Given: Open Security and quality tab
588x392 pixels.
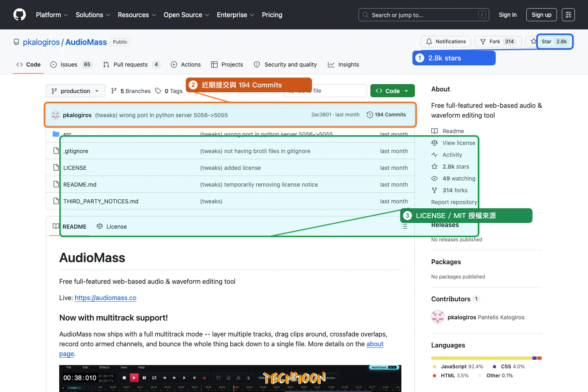Looking at the screenshot, I should coord(285,65).
